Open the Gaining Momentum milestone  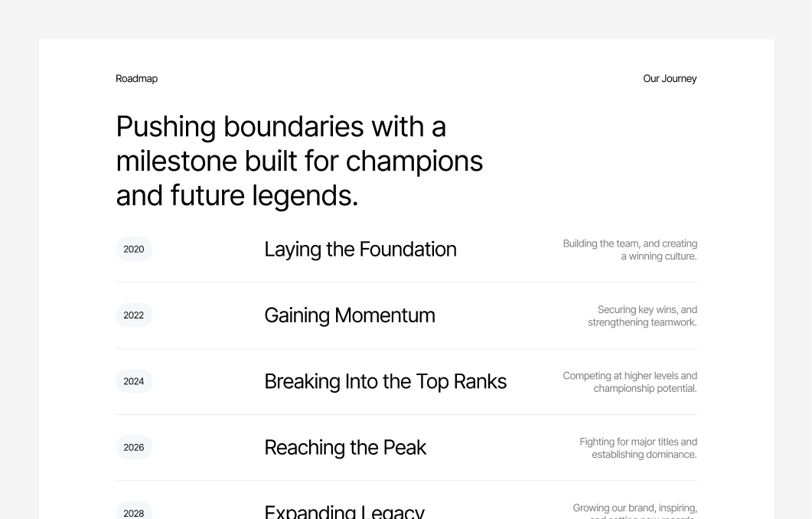(349, 315)
